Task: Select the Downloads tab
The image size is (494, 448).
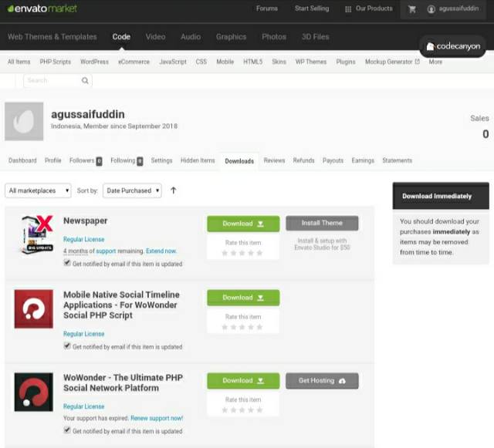Action: (239, 161)
